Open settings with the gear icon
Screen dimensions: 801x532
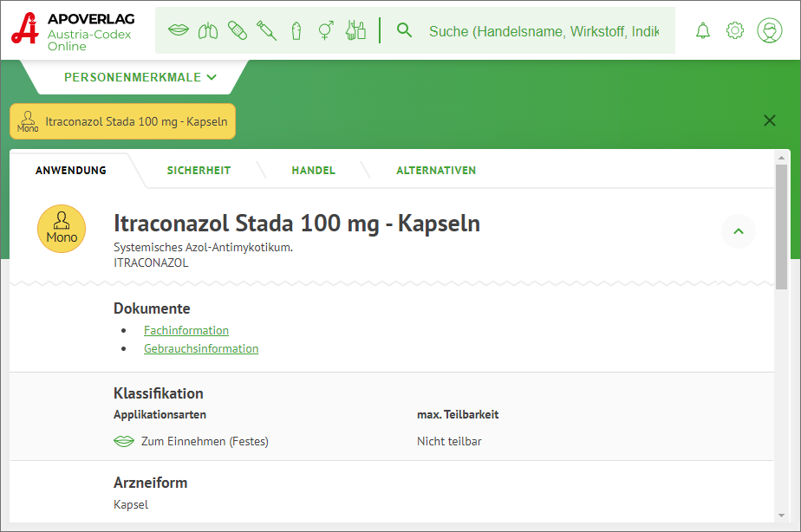click(735, 31)
